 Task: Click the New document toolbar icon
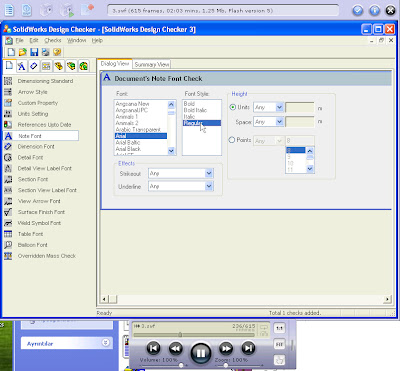[x=11, y=52]
